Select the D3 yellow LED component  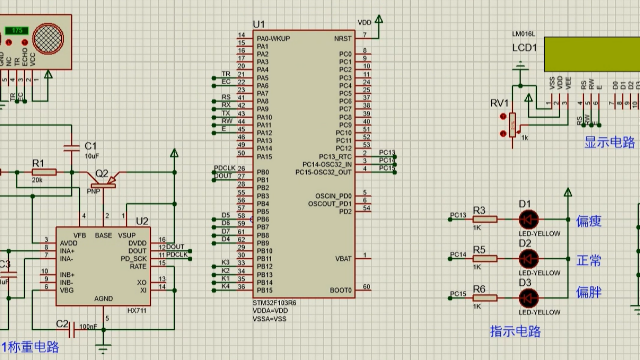tap(529, 298)
